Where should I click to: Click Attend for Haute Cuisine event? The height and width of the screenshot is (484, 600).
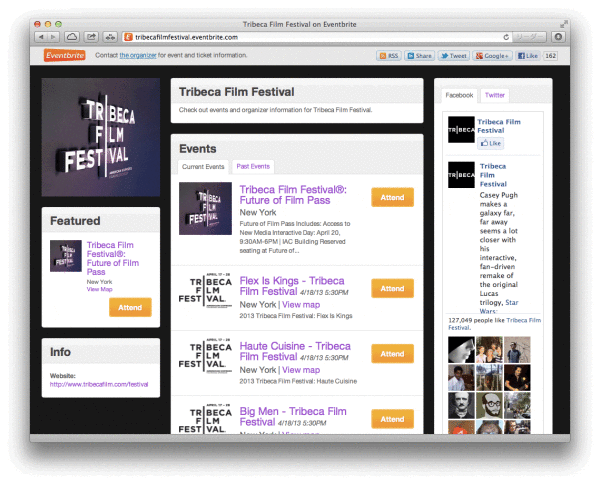pyautogui.click(x=392, y=353)
